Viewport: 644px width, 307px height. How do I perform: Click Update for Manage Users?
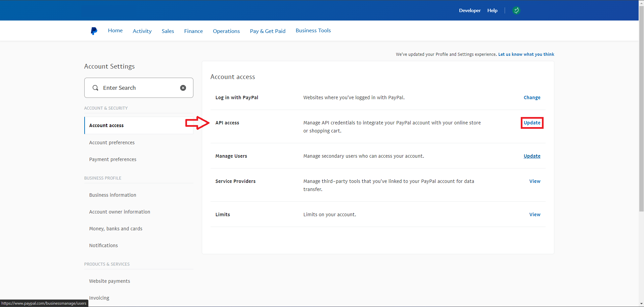pos(532,156)
